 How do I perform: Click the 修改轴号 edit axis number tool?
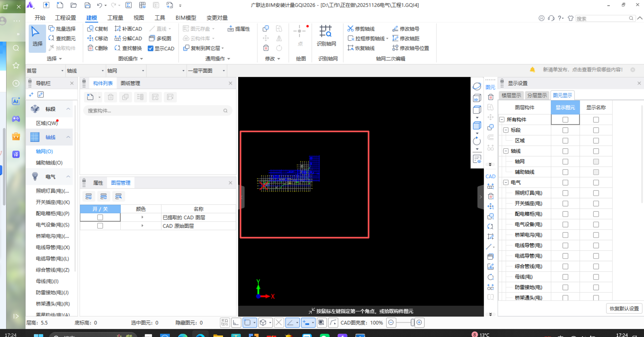406,29
